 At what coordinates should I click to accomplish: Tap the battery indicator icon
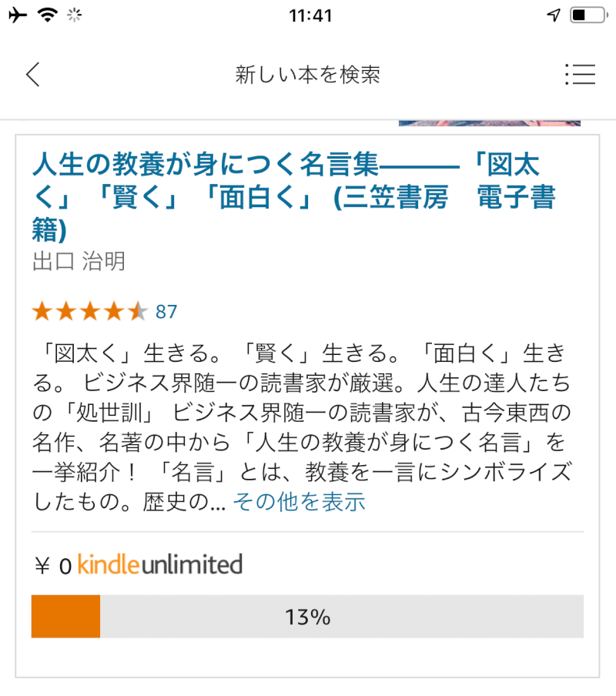click(x=588, y=15)
